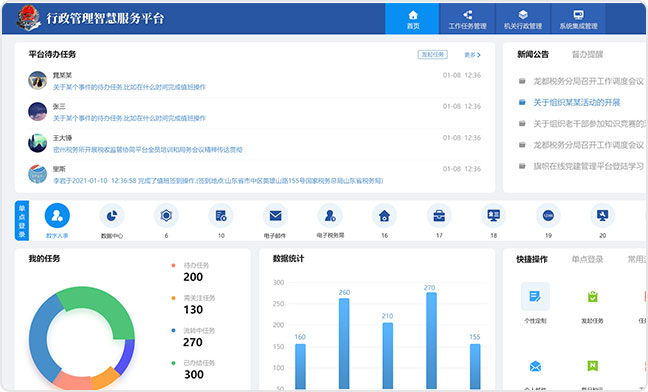
Task: Click the 已办结任务 legend green dot
Action: coord(173,363)
